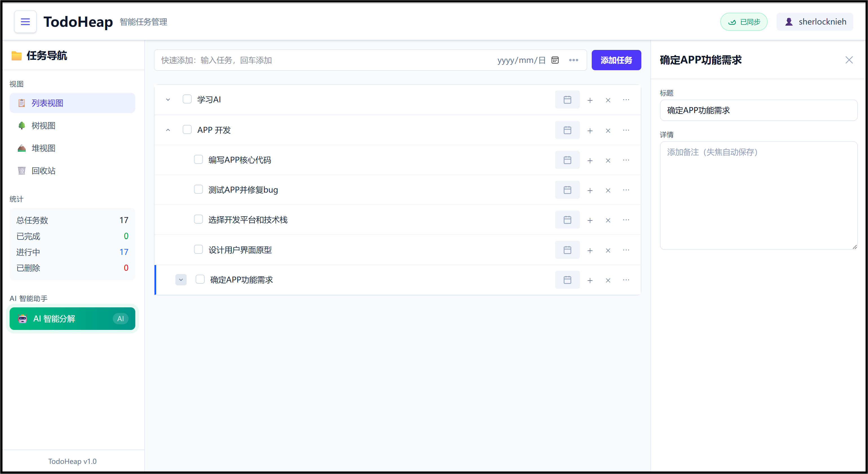Image resolution: width=868 pixels, height=474 pixels.
Task: Switch to 树视图 view
Action: (43, 125)
